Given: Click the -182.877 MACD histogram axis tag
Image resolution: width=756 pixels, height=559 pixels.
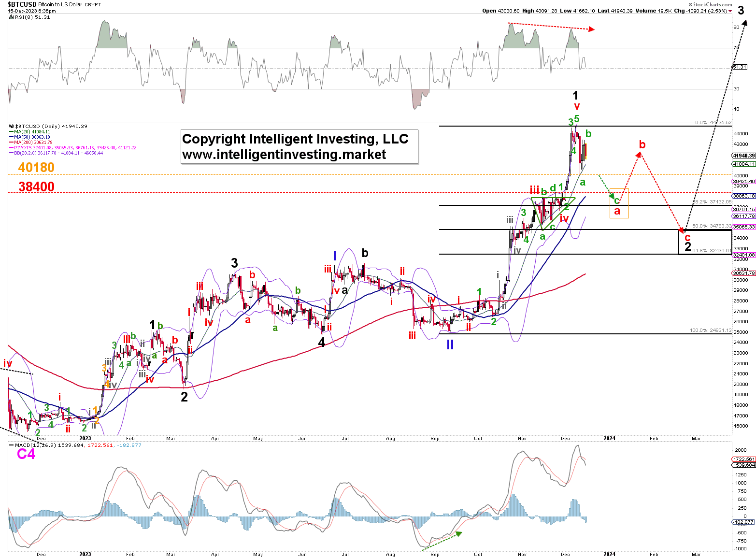Looking at the screenshot, I should [744, 522].
